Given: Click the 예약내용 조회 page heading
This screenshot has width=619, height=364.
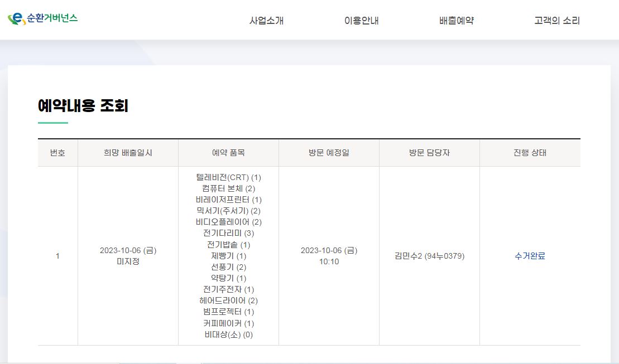Looking at the screenshot, I should pyautogui.click(x=83, y=105).
